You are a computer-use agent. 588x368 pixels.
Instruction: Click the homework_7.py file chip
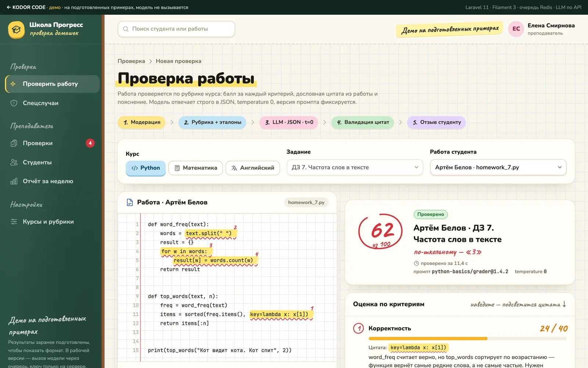point(306,202)
